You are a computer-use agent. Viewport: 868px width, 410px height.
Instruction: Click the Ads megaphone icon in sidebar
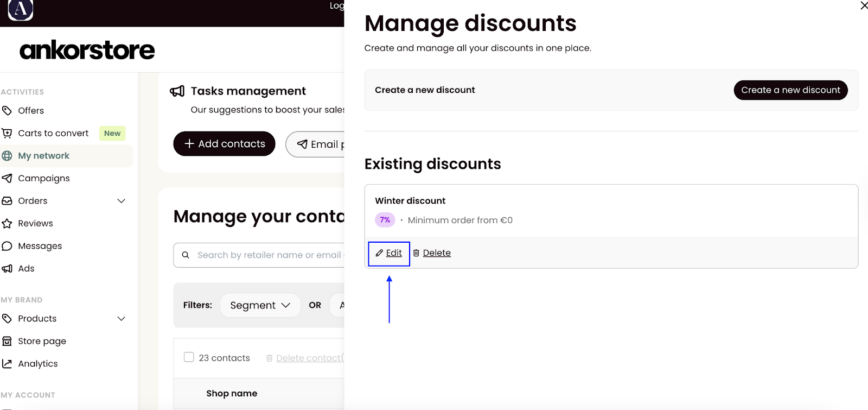[7, 268]
